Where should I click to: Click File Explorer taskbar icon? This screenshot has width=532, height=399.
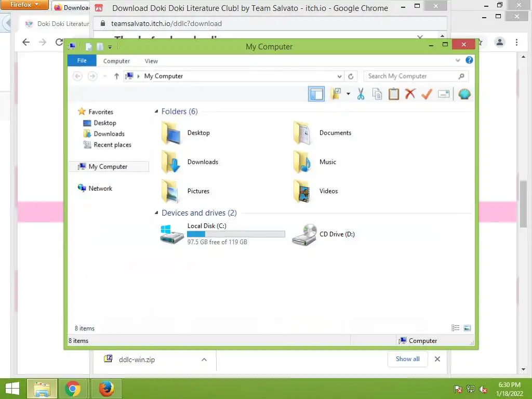click(42, 389)
